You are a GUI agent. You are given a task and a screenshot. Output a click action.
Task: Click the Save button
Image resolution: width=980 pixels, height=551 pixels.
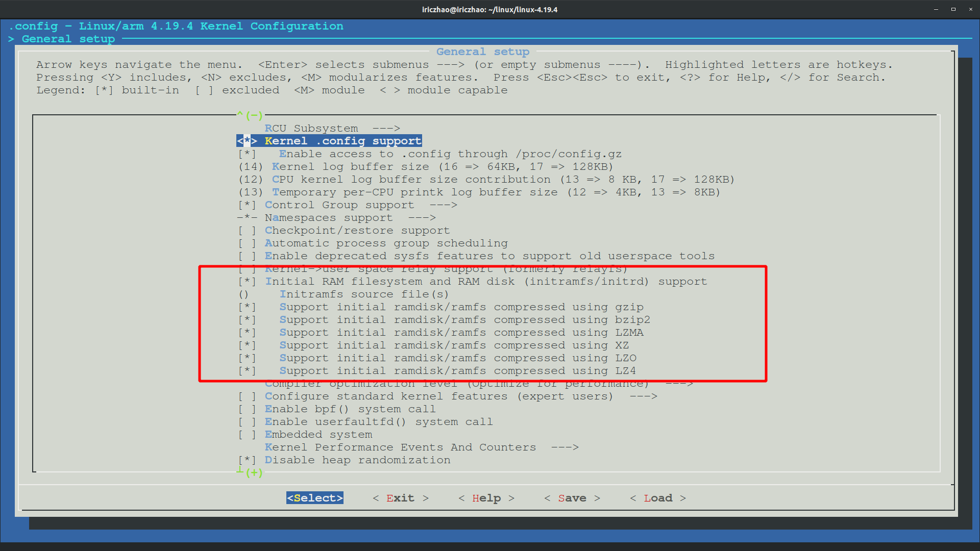572,497
